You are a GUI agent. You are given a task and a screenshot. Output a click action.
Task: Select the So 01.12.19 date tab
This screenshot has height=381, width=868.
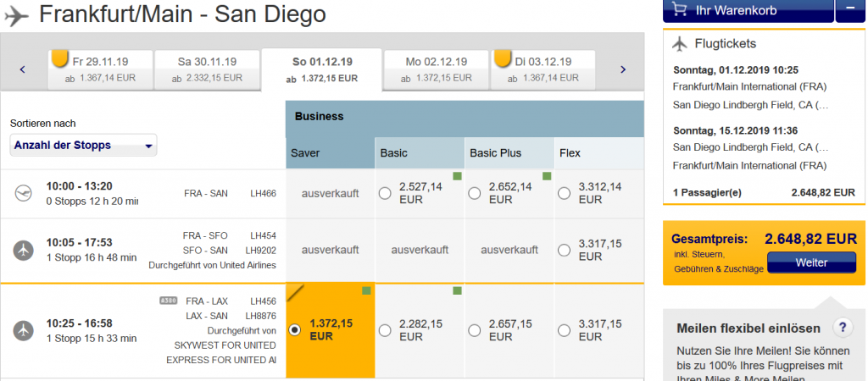click(321, 69)
